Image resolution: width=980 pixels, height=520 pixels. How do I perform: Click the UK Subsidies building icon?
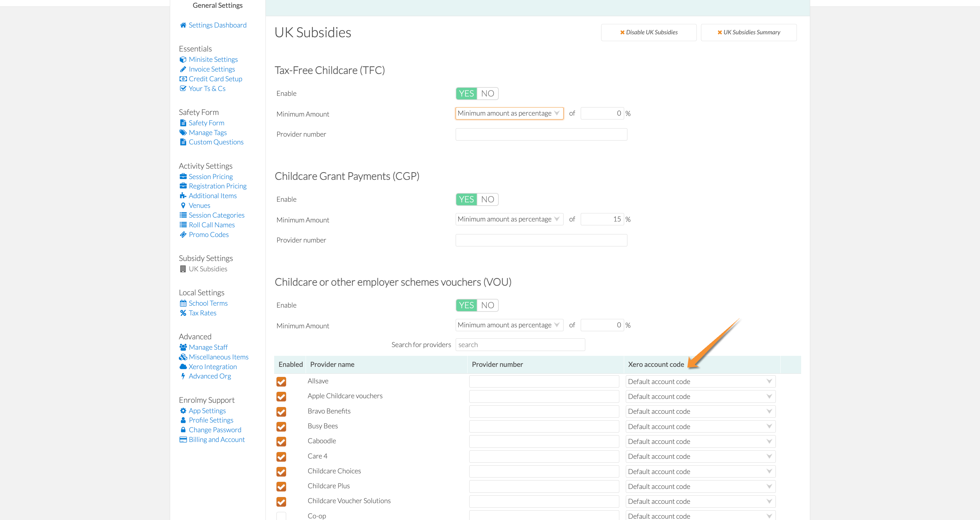(183, 269)
